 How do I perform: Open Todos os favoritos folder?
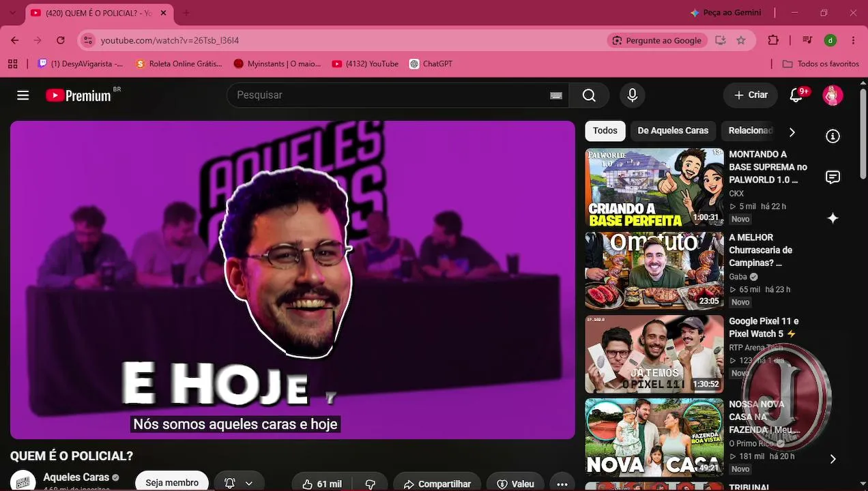(x=820, y=64)
